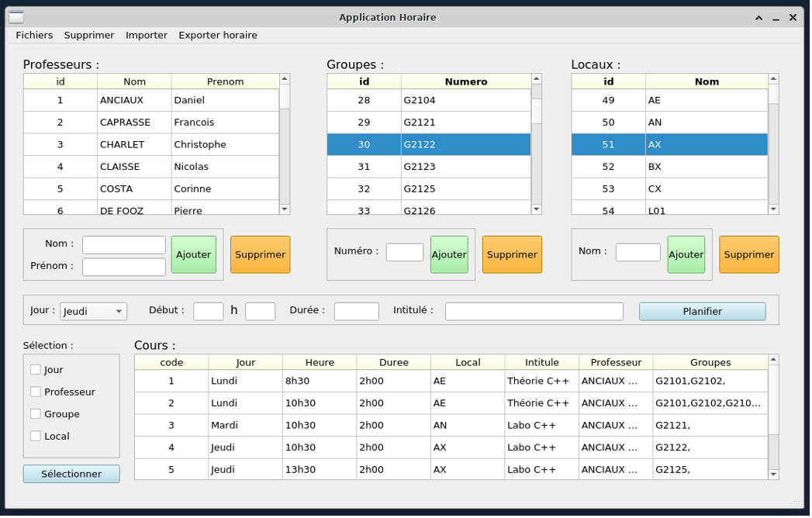
Task: Click Professeurs table scroll-up arrow
Action: 285,79
